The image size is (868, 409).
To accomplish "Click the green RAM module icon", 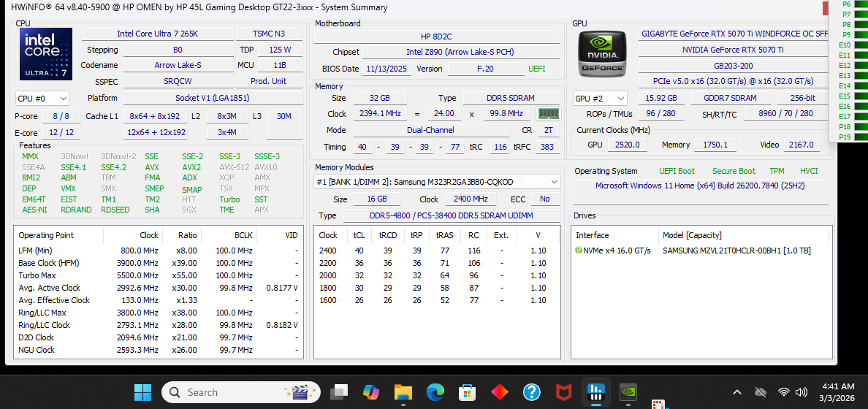I will coord(548,113).
